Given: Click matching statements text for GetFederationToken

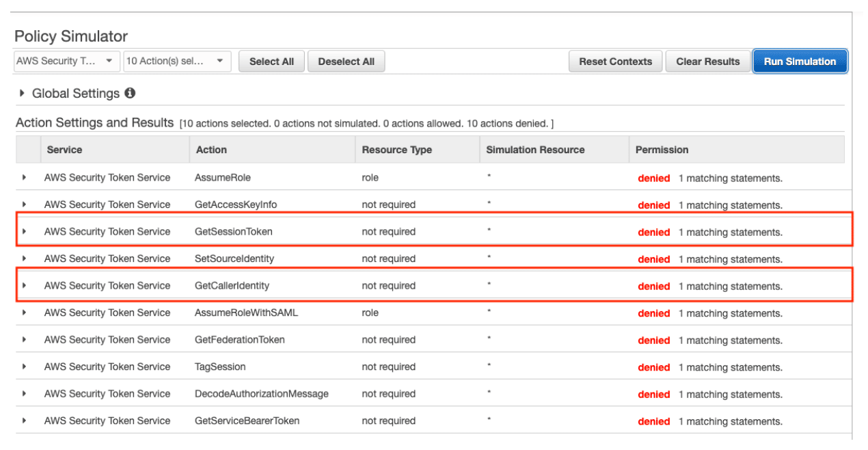Looking at the screenshot, I should click(x=731, y=340).
